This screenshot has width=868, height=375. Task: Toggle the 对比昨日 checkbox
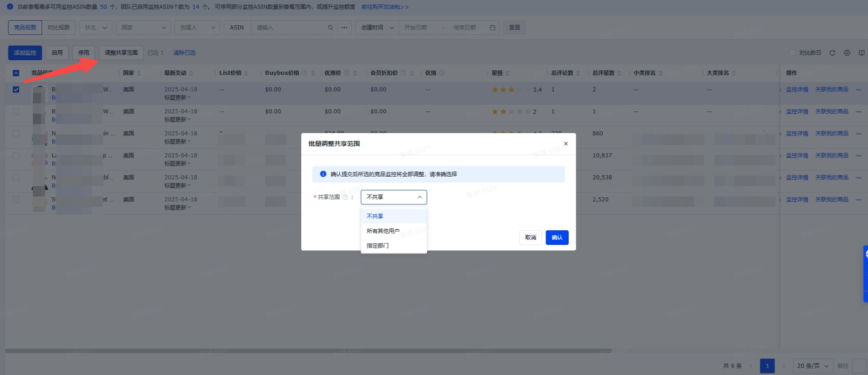coord(793,53)
